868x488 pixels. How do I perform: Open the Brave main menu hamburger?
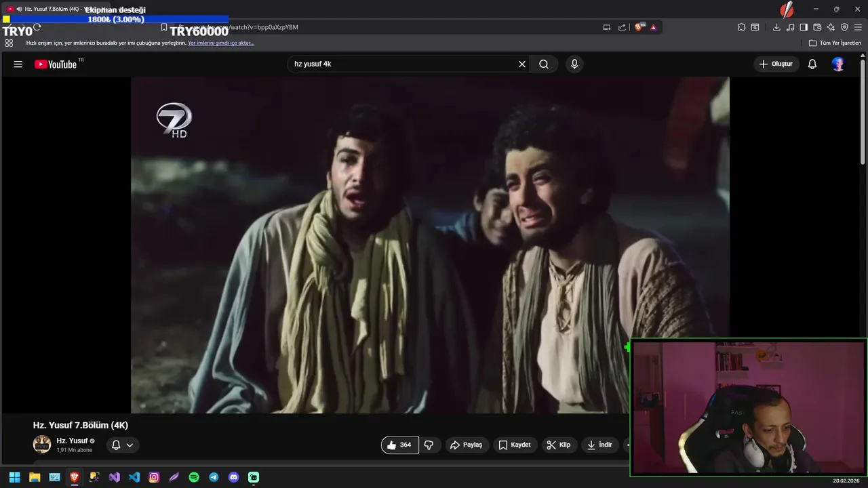858,27
